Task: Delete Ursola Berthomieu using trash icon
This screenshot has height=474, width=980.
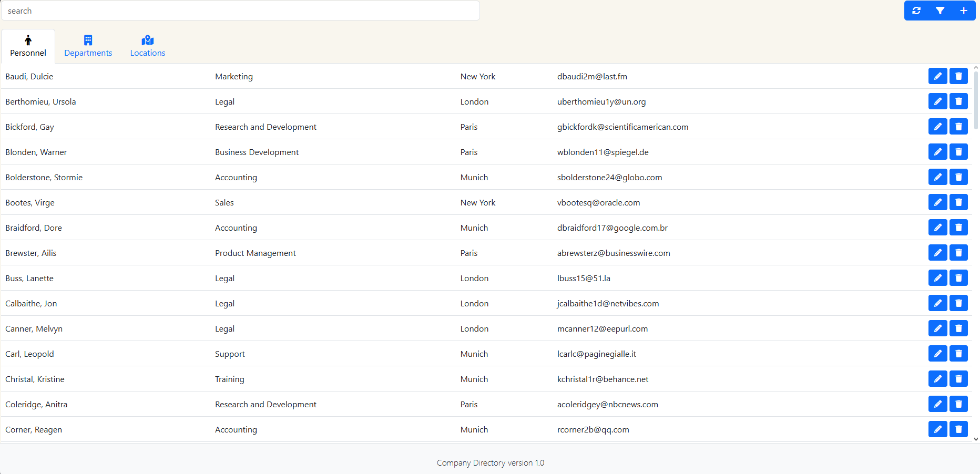Action: click(958, 101)
